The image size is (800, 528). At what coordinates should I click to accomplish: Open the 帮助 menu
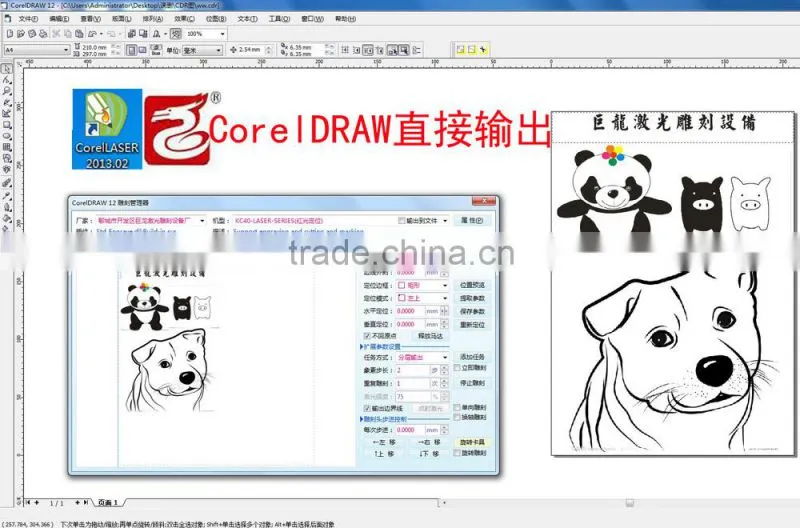(345, 19)
